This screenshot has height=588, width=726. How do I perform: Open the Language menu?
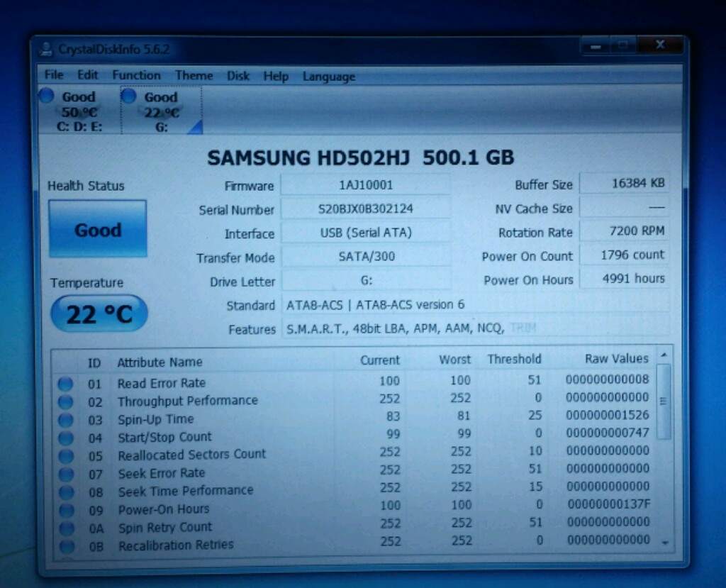pyautogui.click(x=328, y=77)
